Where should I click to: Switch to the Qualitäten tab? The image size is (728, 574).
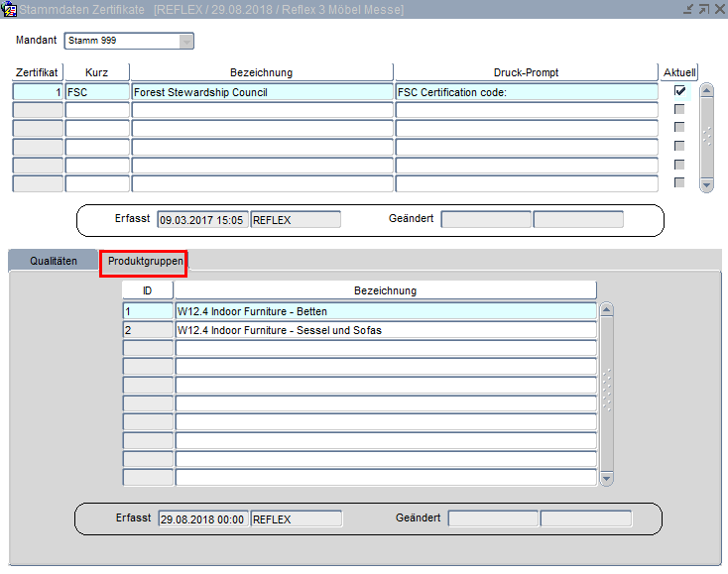(54, 262)
